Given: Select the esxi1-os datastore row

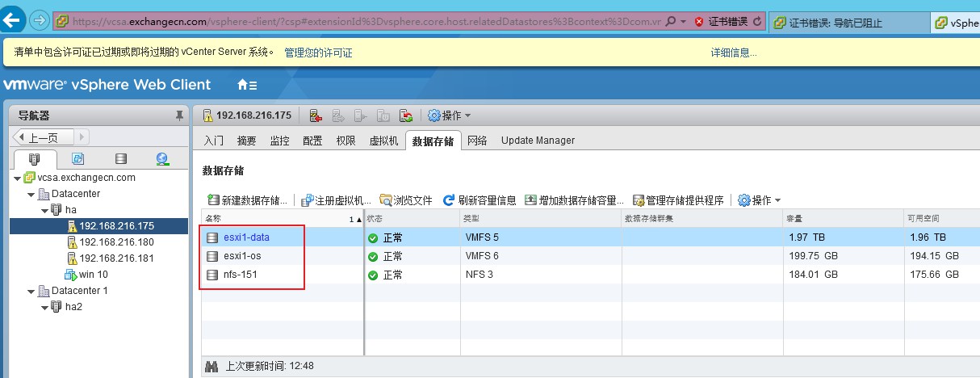Looking at the screenshot, I should click(591, 256).
